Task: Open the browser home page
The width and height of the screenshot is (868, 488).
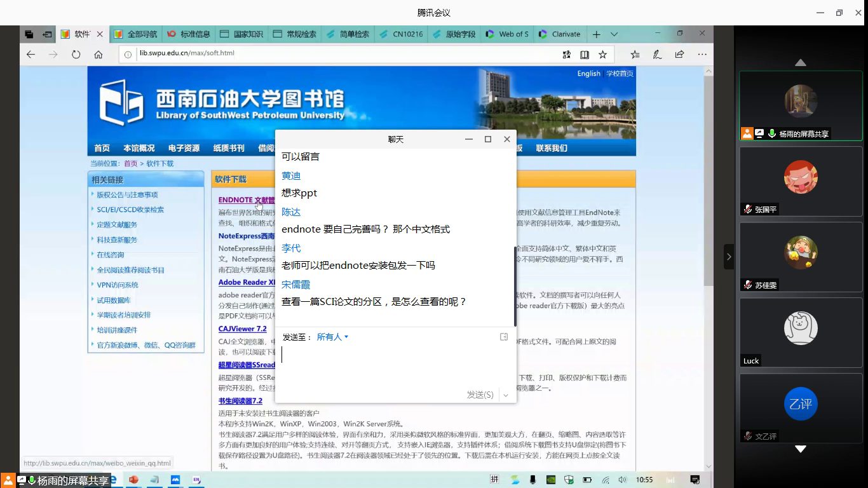Action: pyautogui.click(x=98, y=55)
